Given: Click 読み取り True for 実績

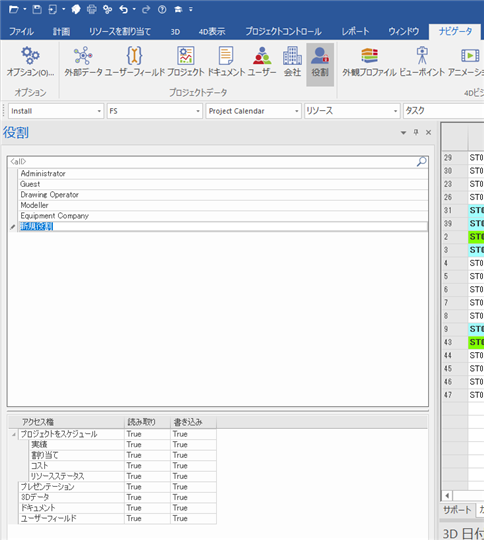Looking at the screenshot, I should (147, 445).
